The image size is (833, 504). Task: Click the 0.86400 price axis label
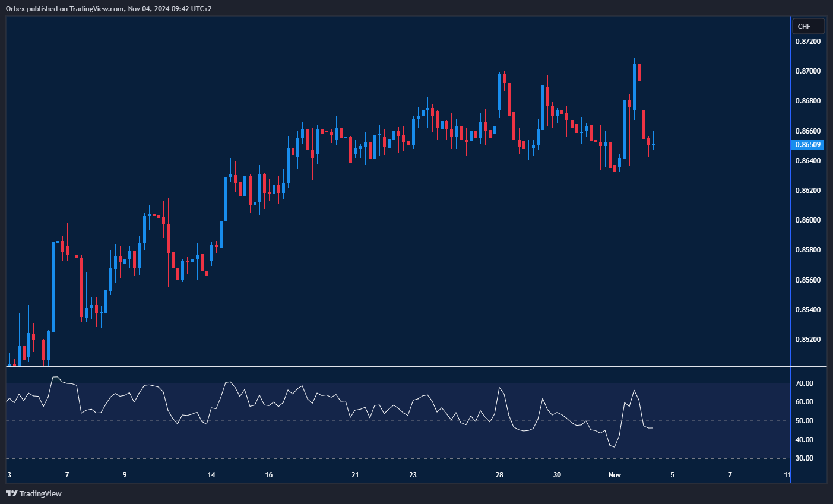click(x=808, y=161)
